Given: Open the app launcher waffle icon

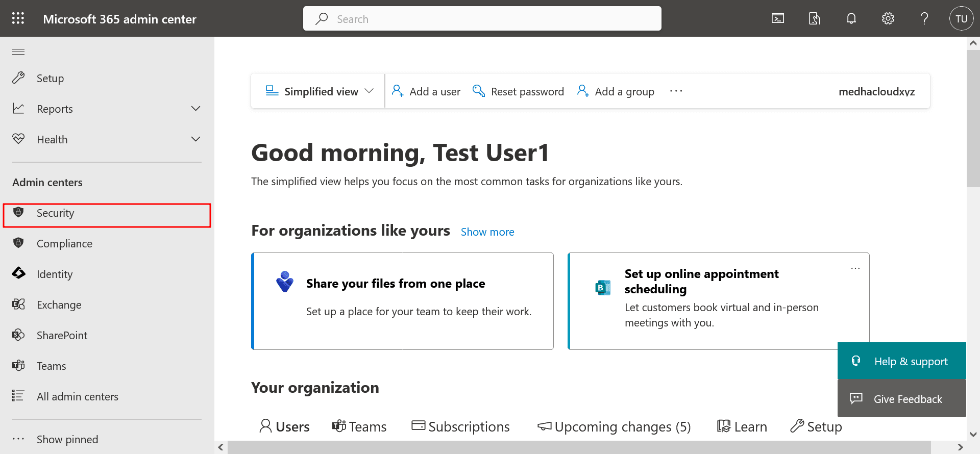Looking at the screenshot, I should 18,19.
